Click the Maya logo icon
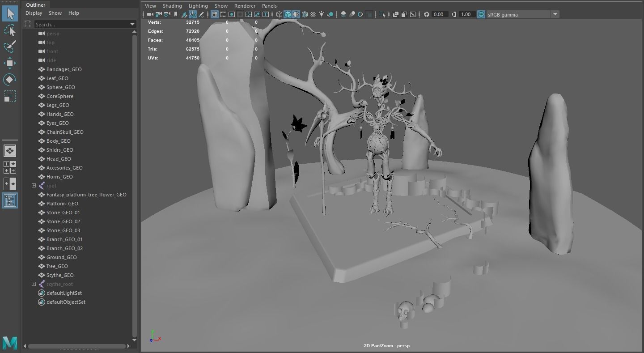Viewport: 644px width, 353px height. point(10,343)
